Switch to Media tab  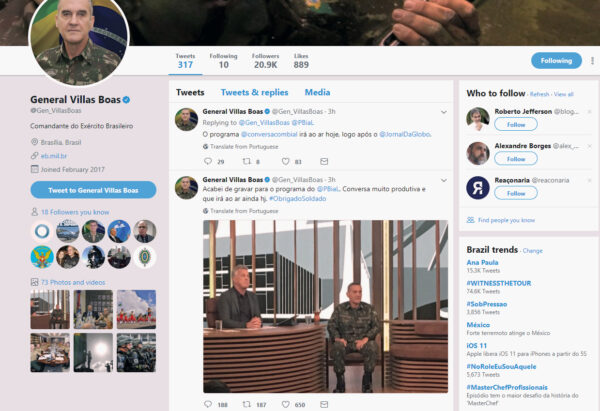[x=317, y=92]
